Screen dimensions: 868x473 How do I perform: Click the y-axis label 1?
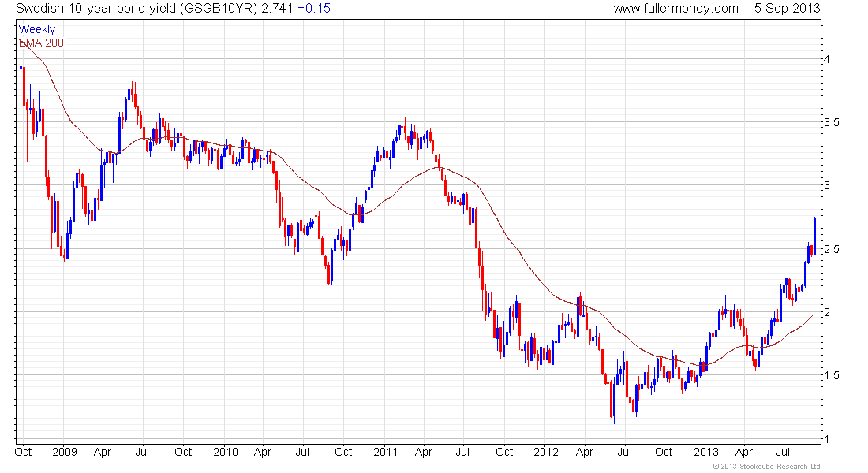826,438
